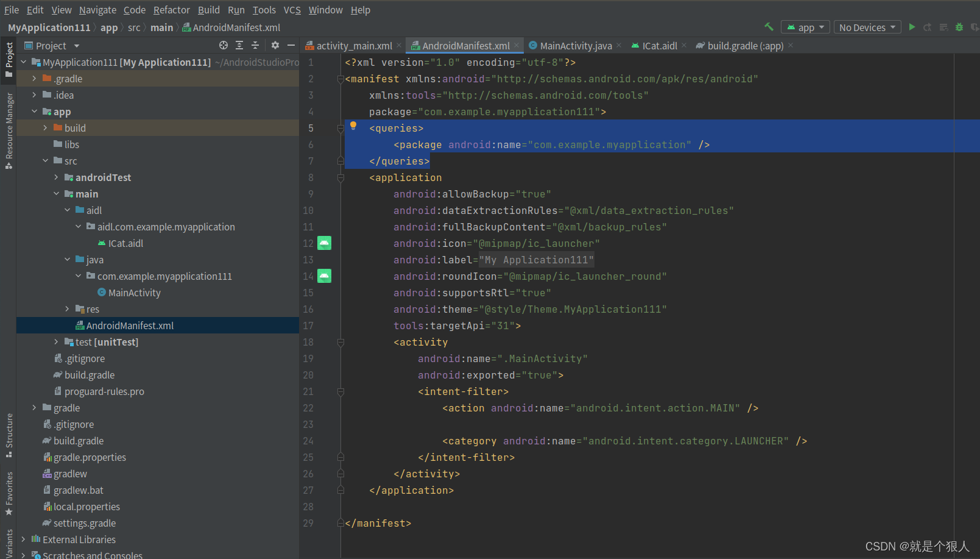Click the main breadcrumb
Image resolution: width=980 pixels, height=559 pixels.
coord(161,27)
